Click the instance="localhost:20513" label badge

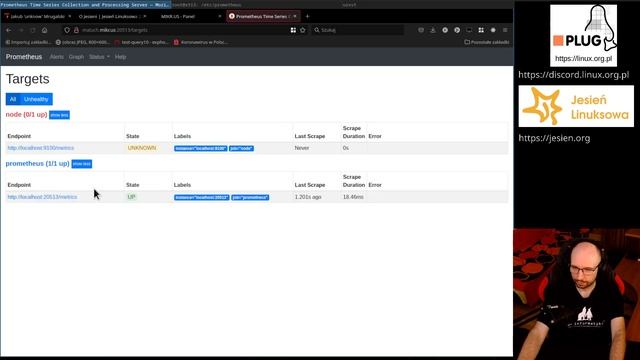click(x=202, y=198)
